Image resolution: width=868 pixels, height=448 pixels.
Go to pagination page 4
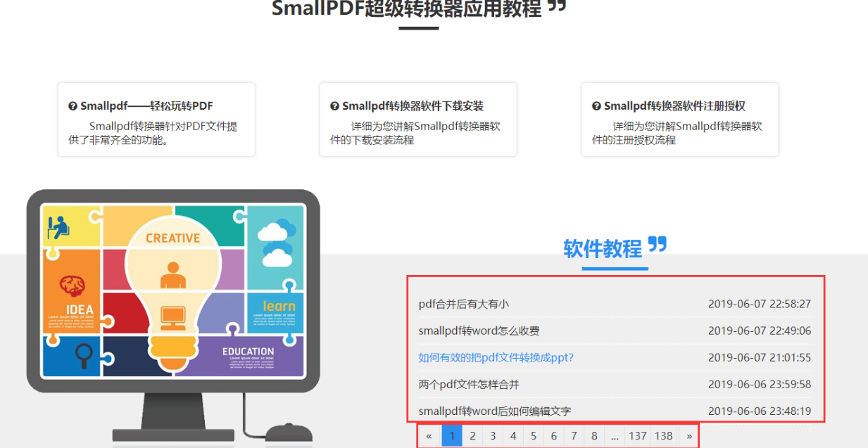tap(513, 436)
